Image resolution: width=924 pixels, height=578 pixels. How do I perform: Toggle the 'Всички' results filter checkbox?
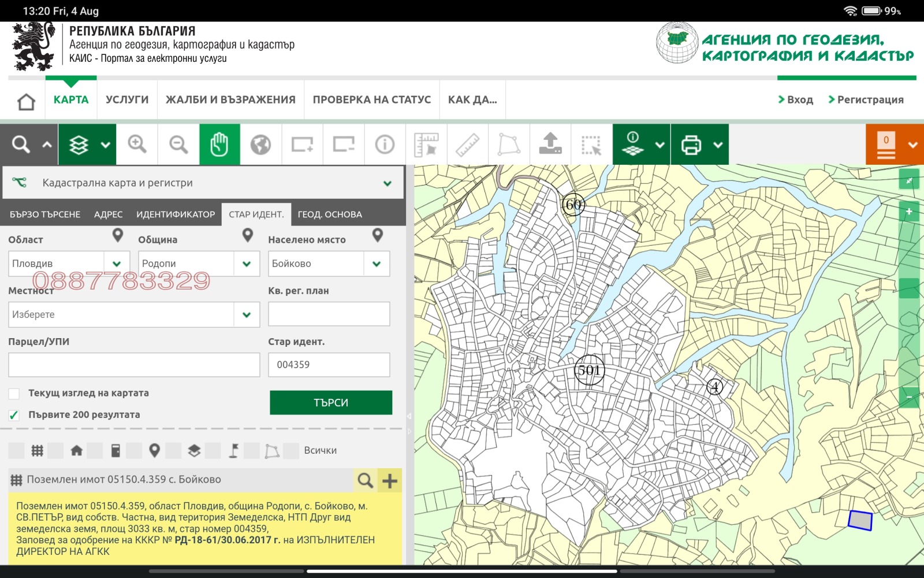pyautogui.click(x=291, y=451)
